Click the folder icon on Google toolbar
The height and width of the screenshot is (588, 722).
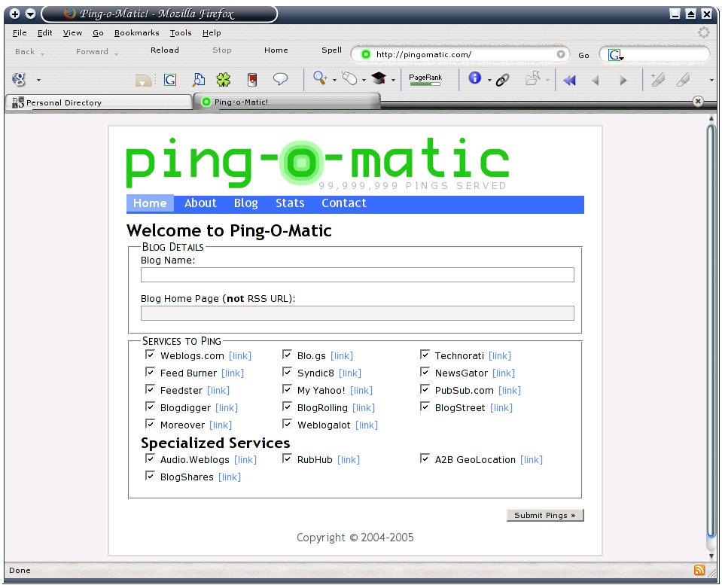[143, 81]
